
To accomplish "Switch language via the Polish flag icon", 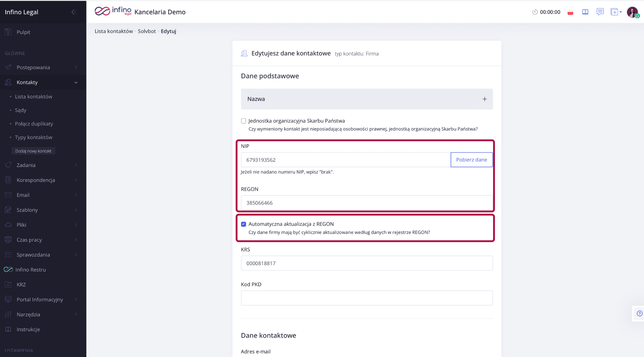I will (x=570, y=12).
